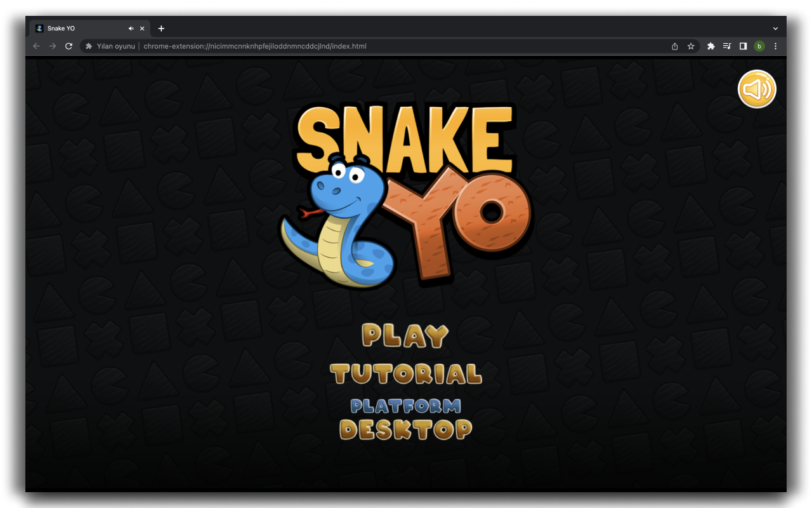Viewport: 812px width, 508px height.
Task: Reload the Snake YO page
Action: (69, 46)
